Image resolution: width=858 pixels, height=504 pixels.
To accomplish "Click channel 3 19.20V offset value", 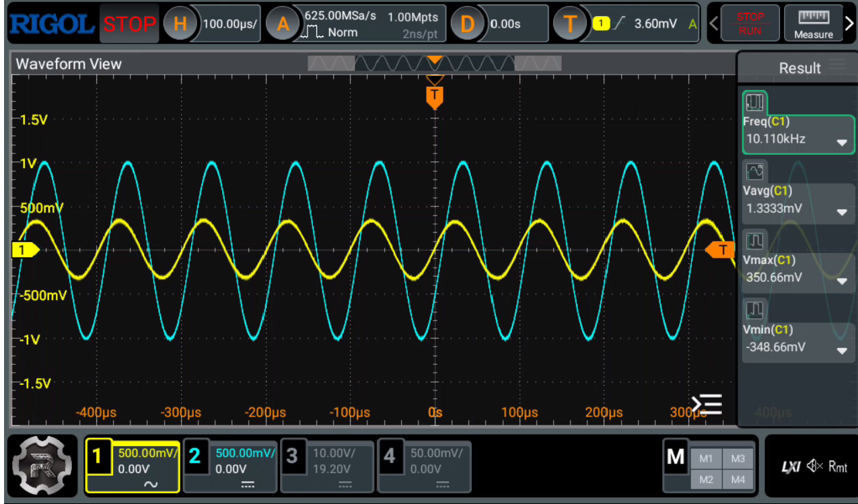I will click(332, 469).
